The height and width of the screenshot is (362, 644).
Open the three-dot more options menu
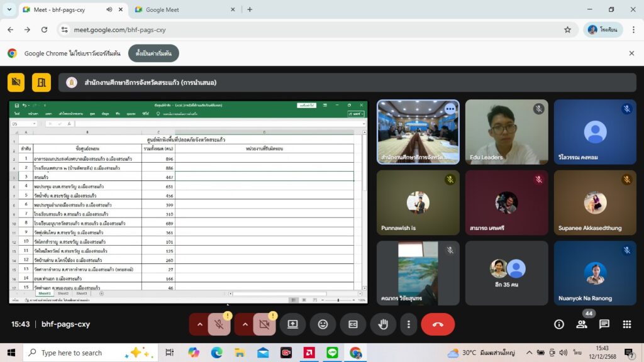[409, 324]
